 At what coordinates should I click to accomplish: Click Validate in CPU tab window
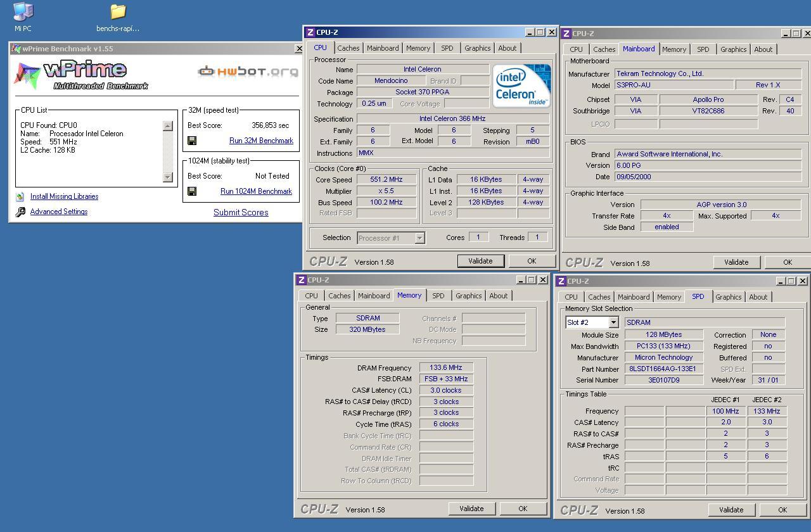tap(480, 261)
